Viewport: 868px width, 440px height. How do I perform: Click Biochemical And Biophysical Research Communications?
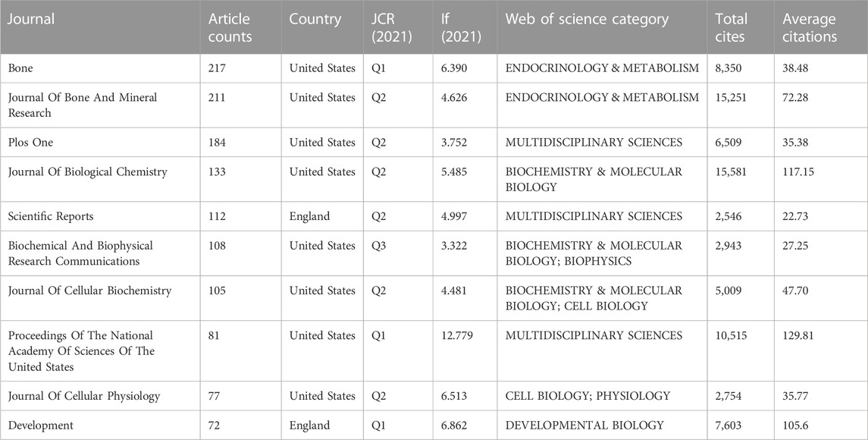(x=100, y=253)
